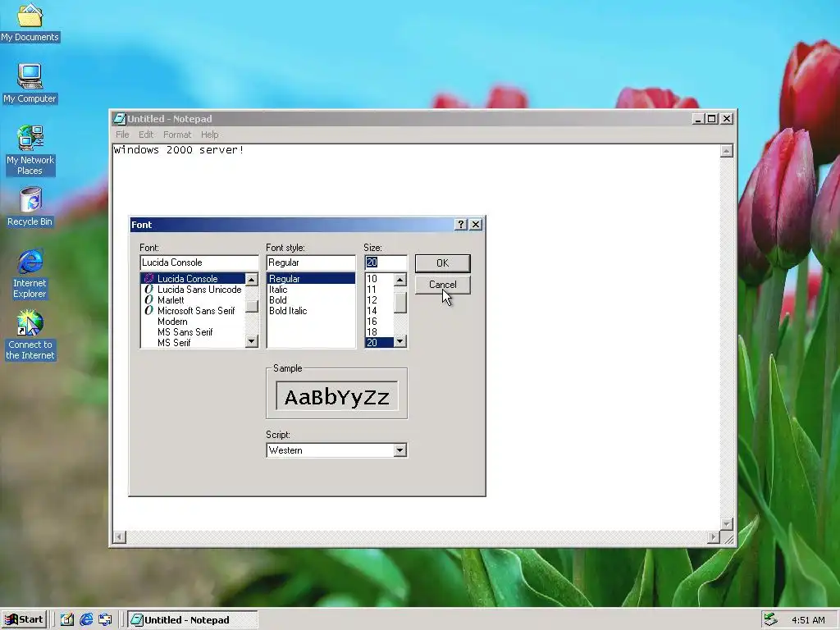Image resolution: width=840 pixels, height=630 pixels.
Task: Open the Help menu in Notepad
Action: 209,135
